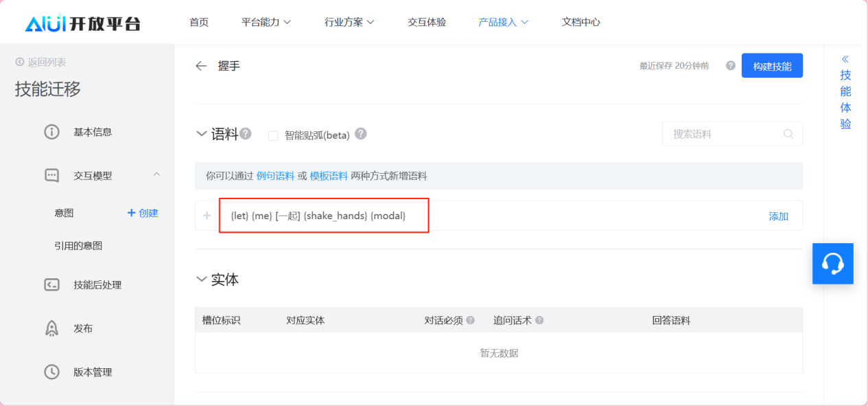
Task: Click the help icon after 智能贴弧(beta)
Action: [x=361, y=134]
